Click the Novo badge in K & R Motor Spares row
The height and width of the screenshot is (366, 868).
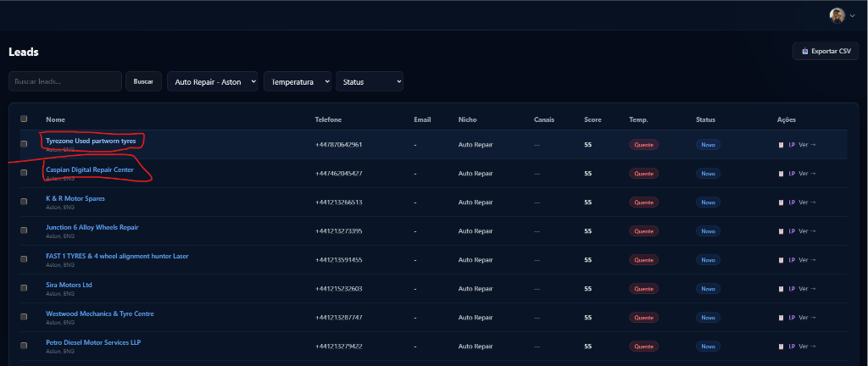(x=708, y=202)
